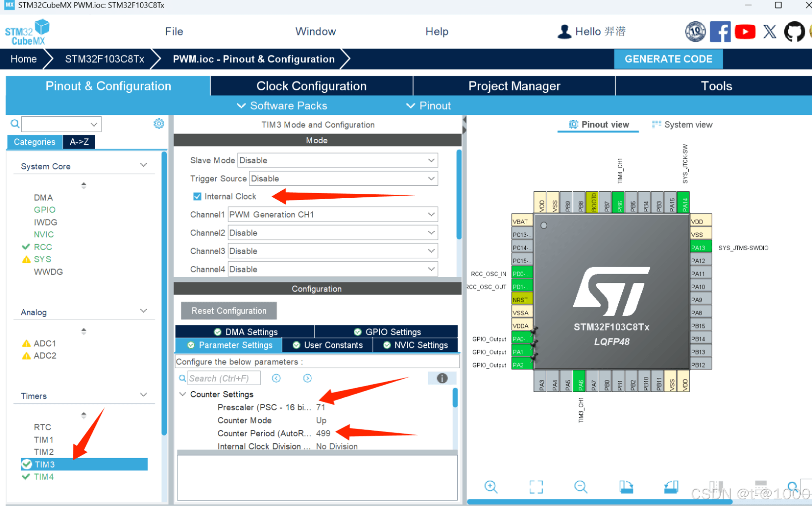
Task: Select the PA14 pin on the chip
Action: (683, 203)
